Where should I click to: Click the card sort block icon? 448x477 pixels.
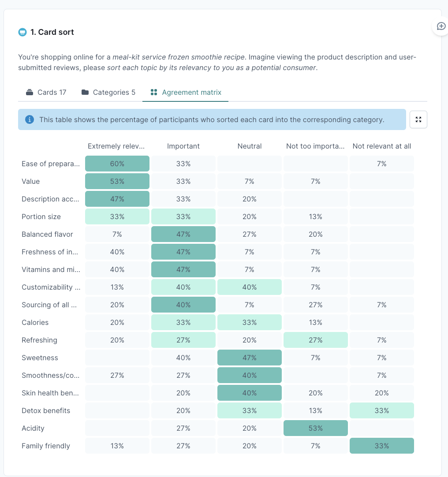[x=22, y=32]
